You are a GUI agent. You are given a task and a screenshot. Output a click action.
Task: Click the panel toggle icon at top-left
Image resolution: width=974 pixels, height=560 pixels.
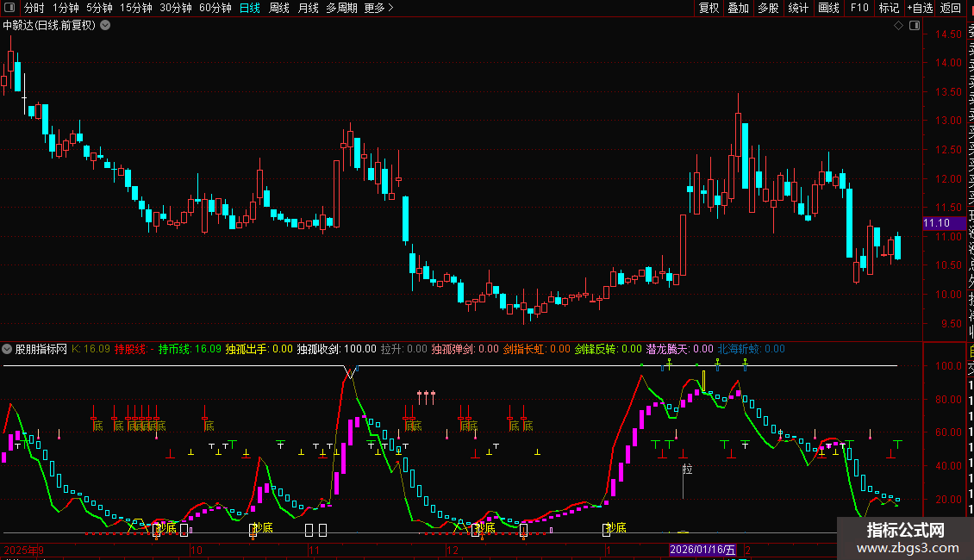[x=10, y=8]
